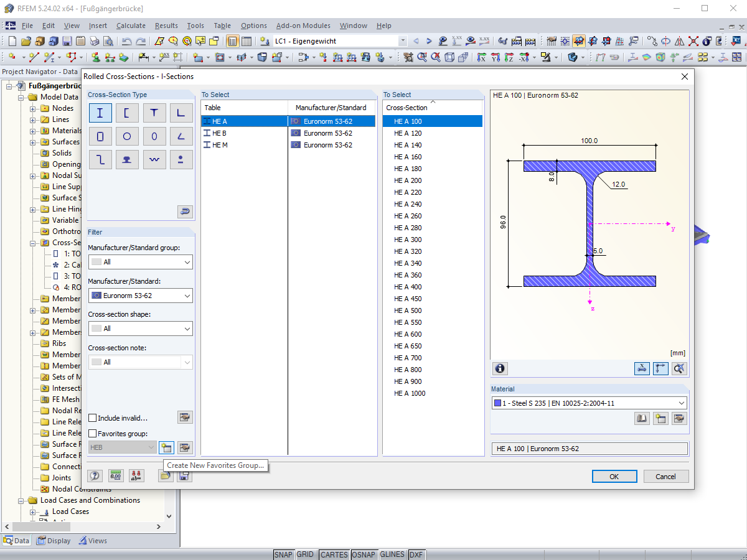Enable the Include invalid checkbox

click(x=93, y=418)
